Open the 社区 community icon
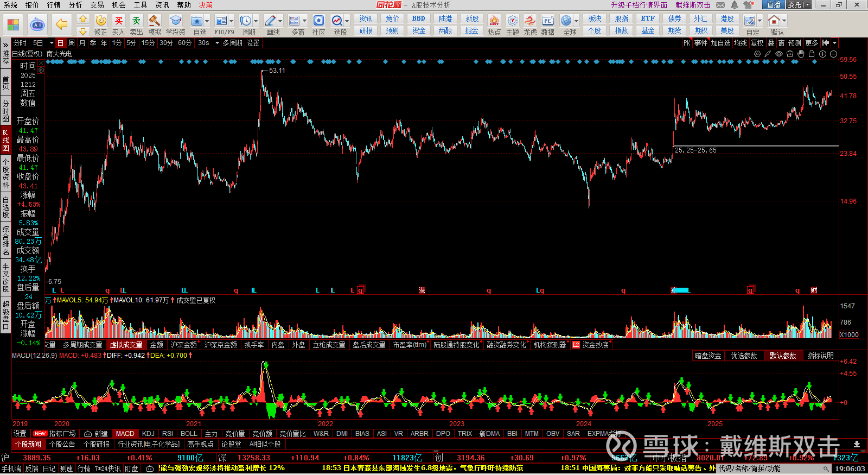This screenshot has height=475, width=868. (x=319, y=21)
